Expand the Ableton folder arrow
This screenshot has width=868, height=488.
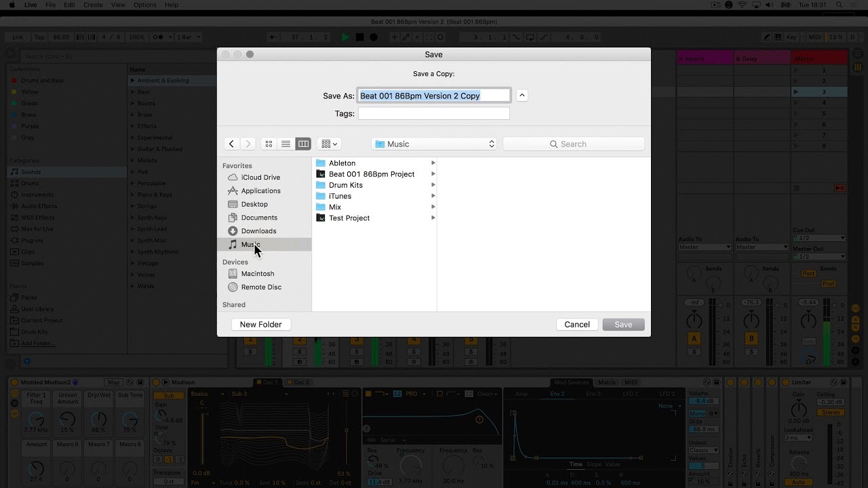(433, 163)
